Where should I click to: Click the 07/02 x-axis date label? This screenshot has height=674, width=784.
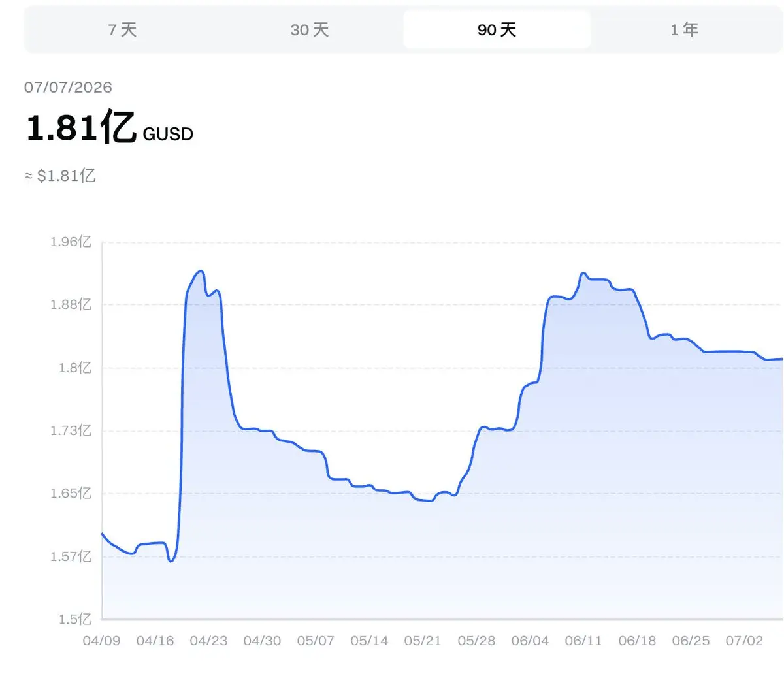tap(744, 641)
